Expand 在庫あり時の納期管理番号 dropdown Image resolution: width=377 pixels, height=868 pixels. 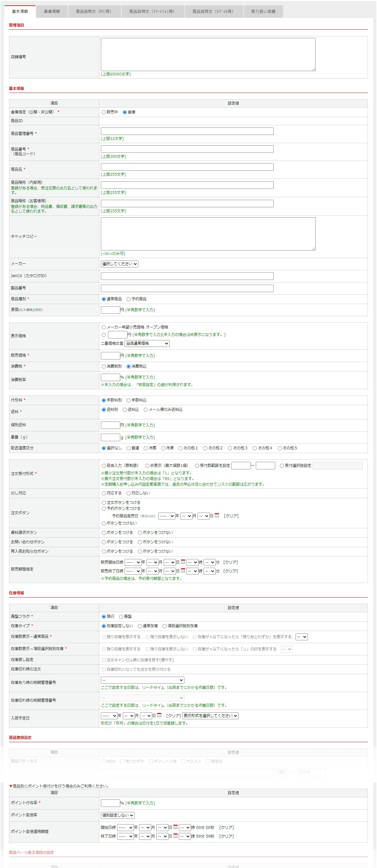tap(142, 680)
